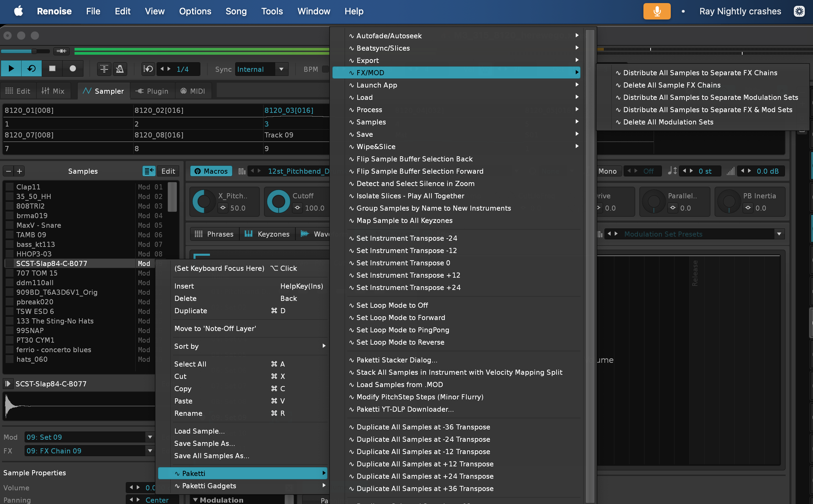Remove sample with the minus button

(x=9, y=171)
